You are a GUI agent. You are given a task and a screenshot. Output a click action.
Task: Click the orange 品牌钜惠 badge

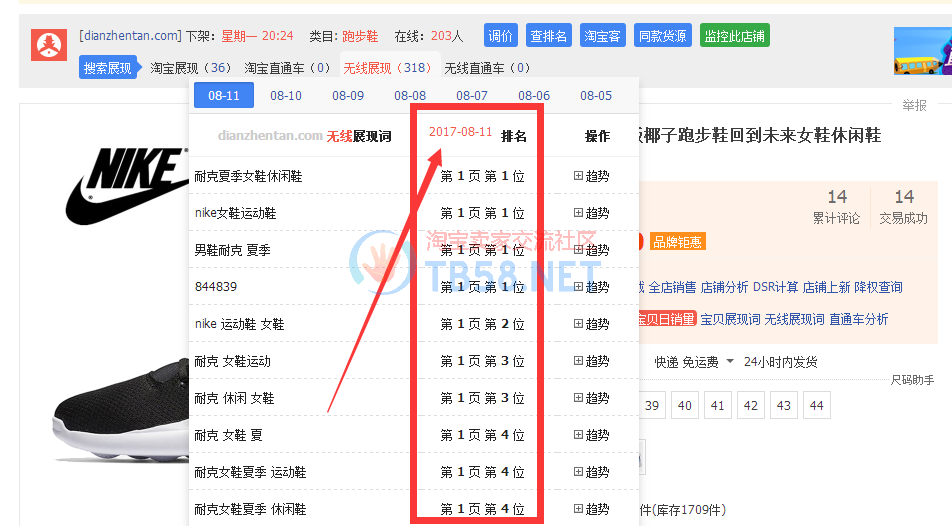pyautogui.click(x=678, y=242)
